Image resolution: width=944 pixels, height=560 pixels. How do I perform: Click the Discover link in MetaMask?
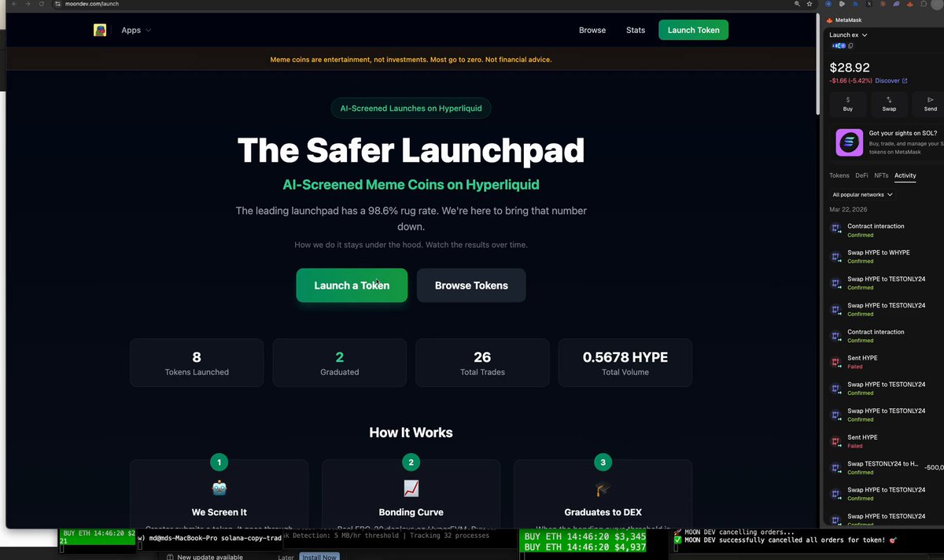tap(891, 80)
